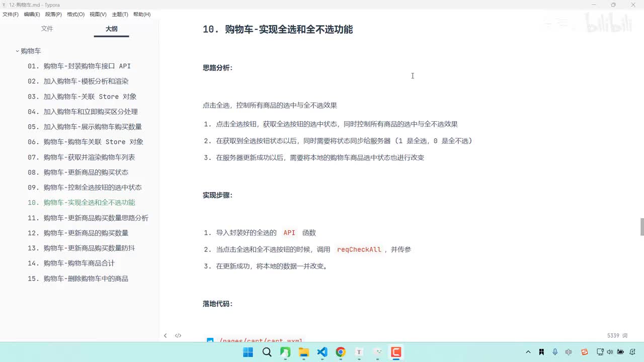Go to 05. 加入购物车-展示购物车购买数量
Viewport: 644px width, 362px height.
[85, 127]
